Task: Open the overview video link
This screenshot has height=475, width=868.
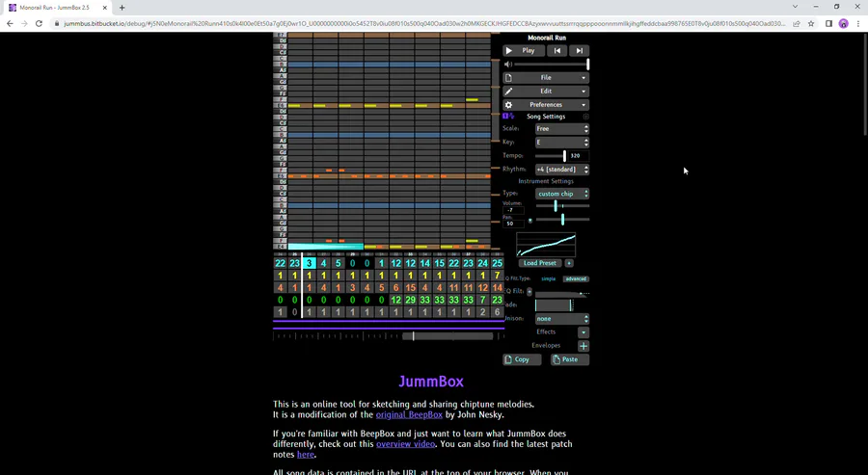Action: coord(405,444)
